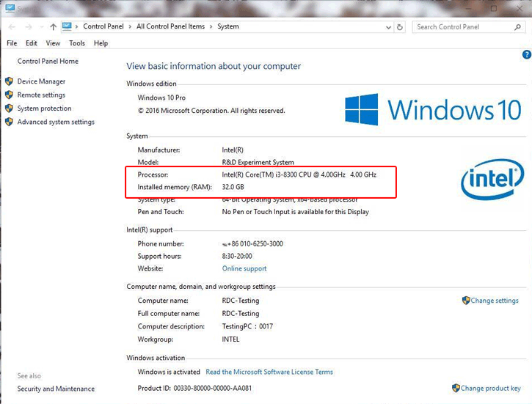This screenshot has width=532, height=404.
Task: Click the No Pen or Touch Input text
Action: tap(295, 212)
